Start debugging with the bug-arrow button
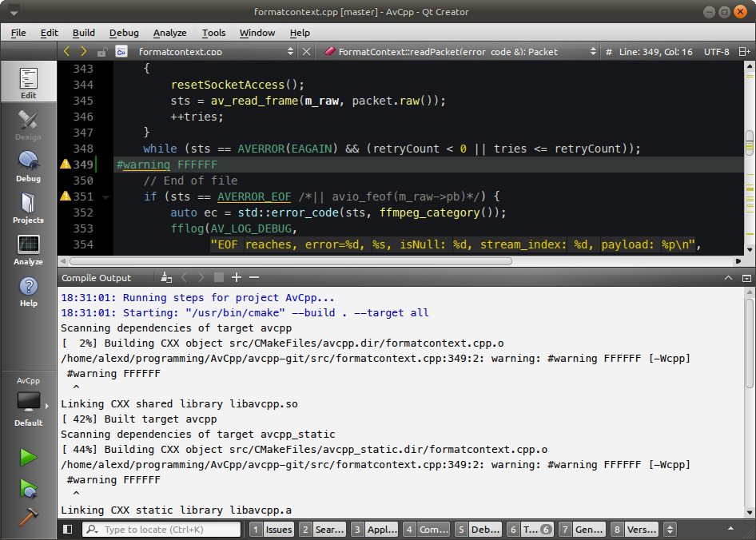 (x=29, y=489)
